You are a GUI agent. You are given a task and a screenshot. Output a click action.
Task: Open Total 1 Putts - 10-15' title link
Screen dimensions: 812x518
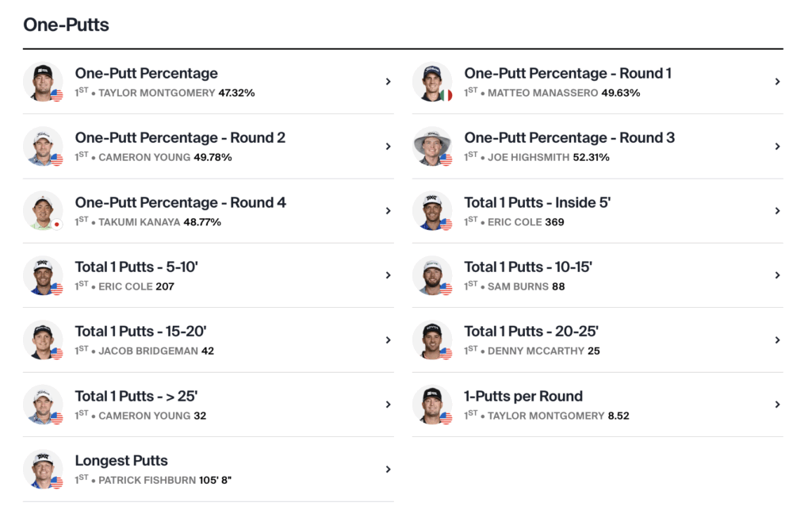pyautogui.click(x=528, y=267)
